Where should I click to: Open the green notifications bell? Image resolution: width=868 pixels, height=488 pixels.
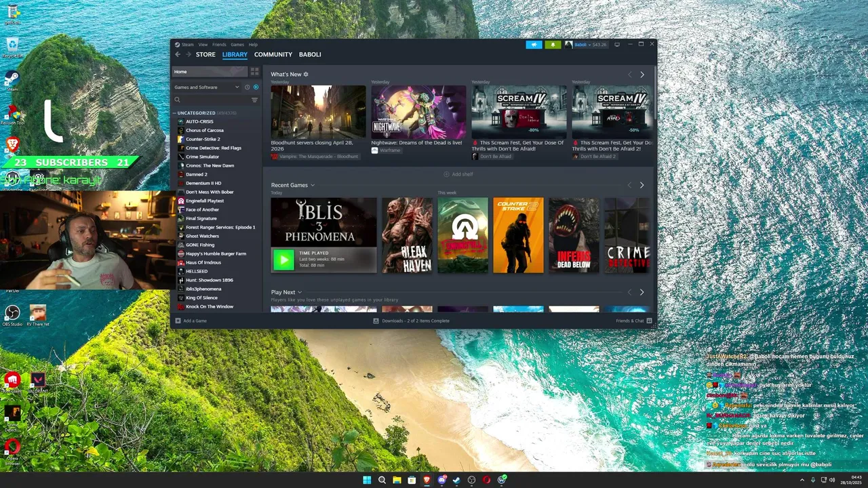(x=553, y=45)
